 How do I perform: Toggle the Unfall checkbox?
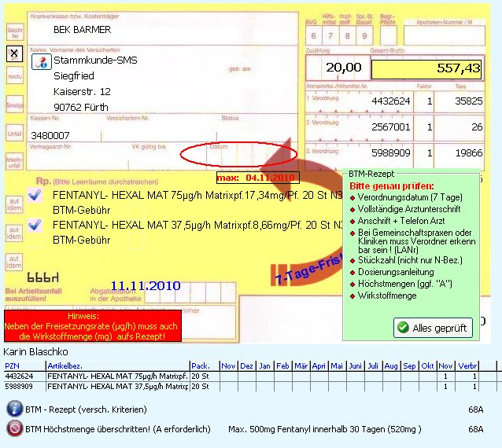click(x=14, y=134)
